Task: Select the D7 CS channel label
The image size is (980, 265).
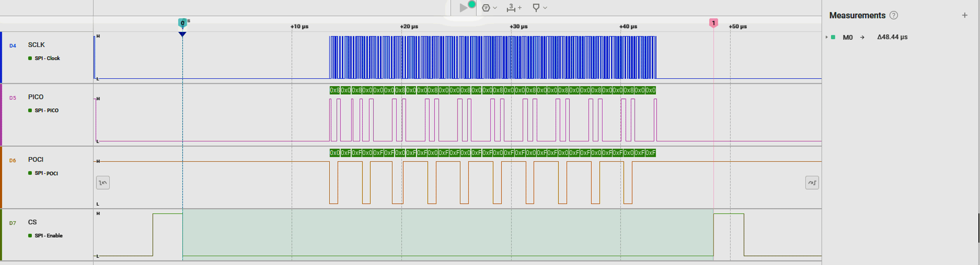Action: point(32,222)
